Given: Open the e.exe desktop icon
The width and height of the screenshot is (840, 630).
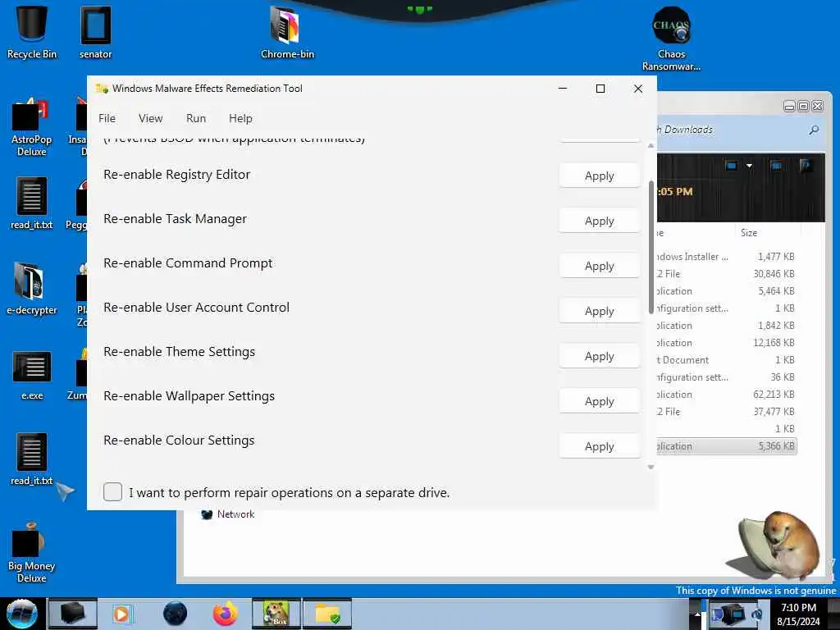Looking at the screenshot, I should tap(32, 375).
